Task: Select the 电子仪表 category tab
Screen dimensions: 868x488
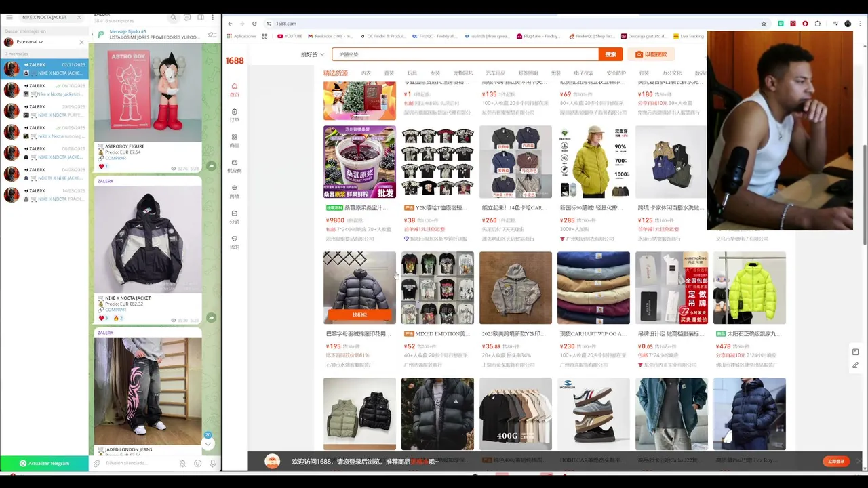Action: pos(583,73)
